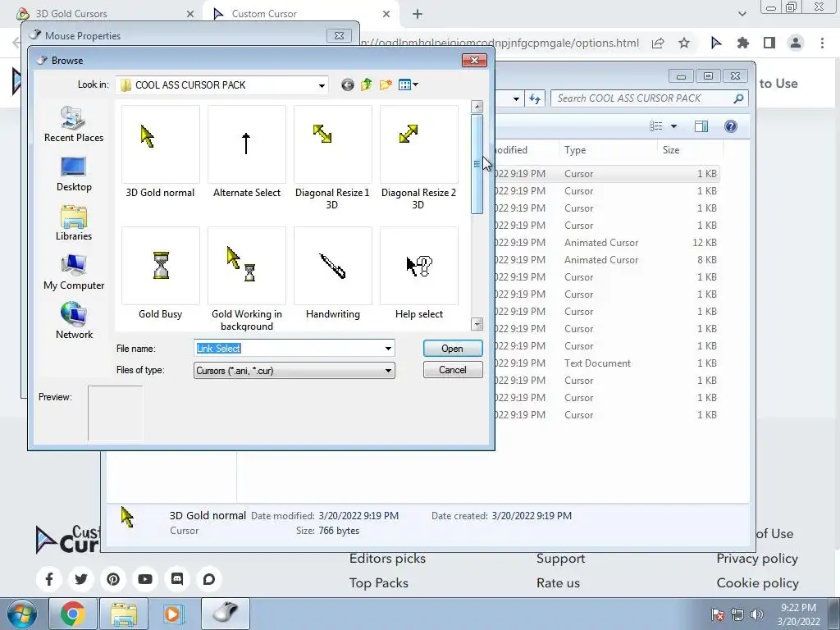Open Chrome from the taskbar

(73, 614)
